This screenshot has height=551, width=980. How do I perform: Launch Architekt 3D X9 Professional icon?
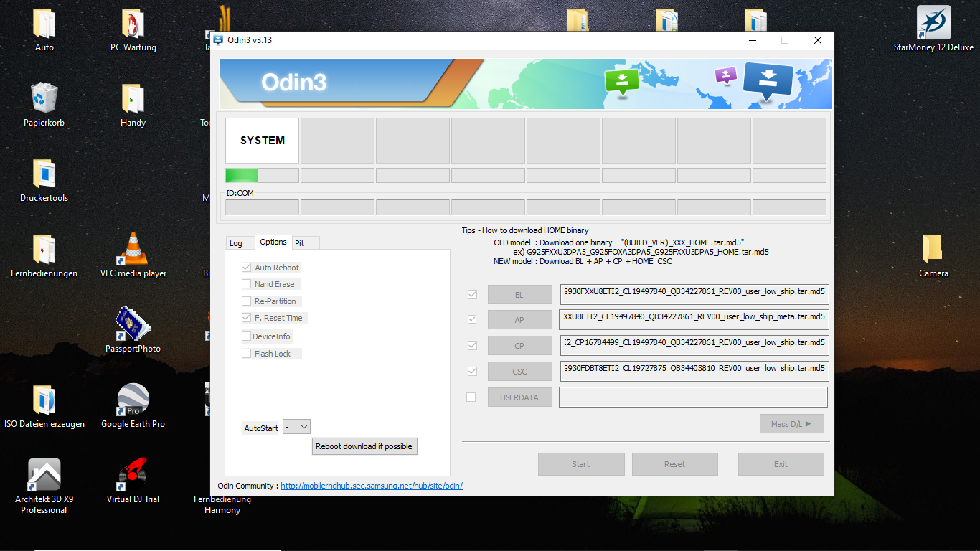tap(44, 486)
